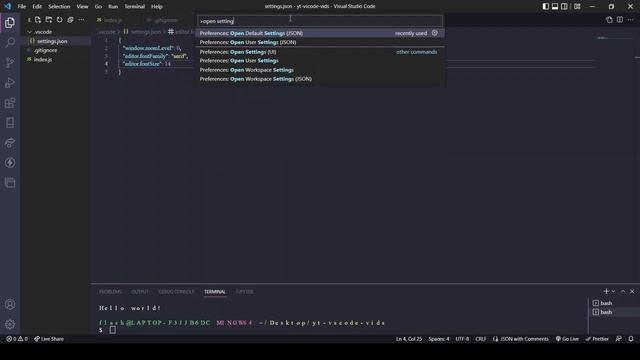This screenshot has height=360, width=640.
Task: Open the View menu
Action: pyautogui.click(x=82, y=7)
